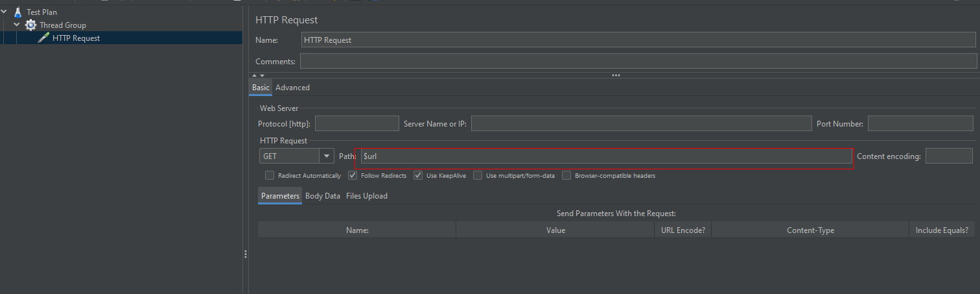Open the Body Data tab
This screenshot has height=294, width=980.
(x=323, y=196)
